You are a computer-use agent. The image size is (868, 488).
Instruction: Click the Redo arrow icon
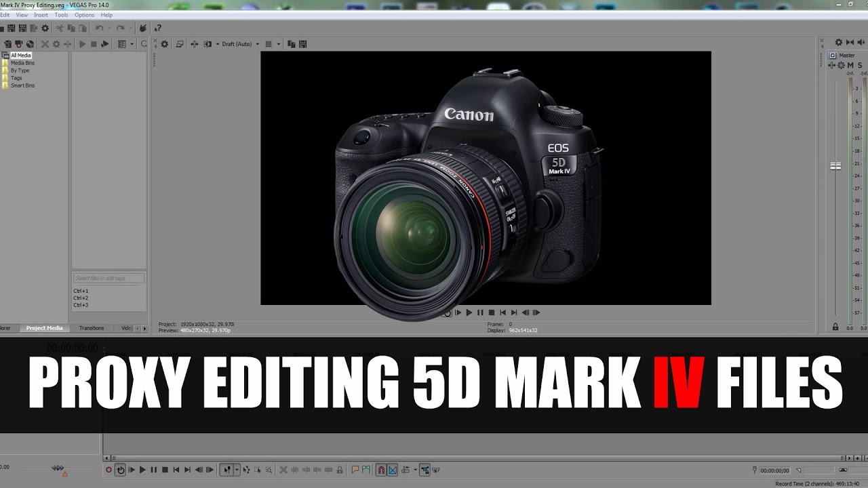point(120,28)
